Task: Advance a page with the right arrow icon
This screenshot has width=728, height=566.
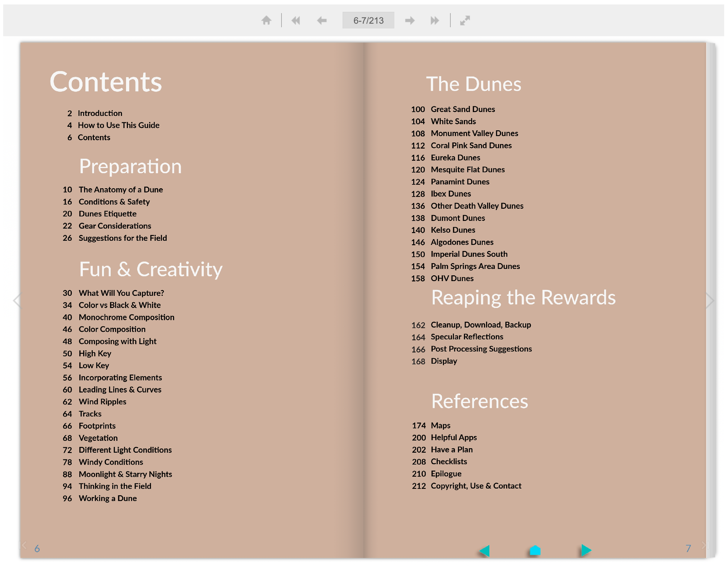Action: point(410,20)
